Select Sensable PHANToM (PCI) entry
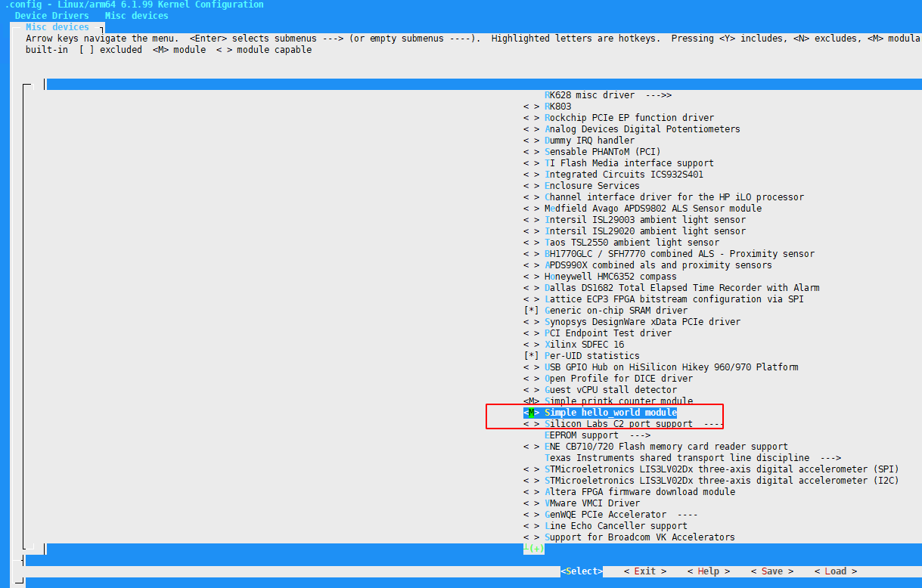922x588 pixels. (603, 152)
